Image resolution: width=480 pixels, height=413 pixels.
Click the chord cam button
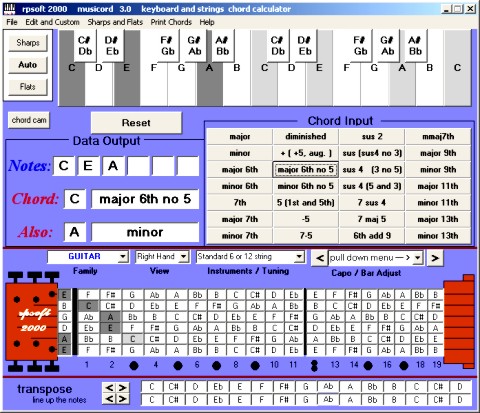[x=29, y=120]
